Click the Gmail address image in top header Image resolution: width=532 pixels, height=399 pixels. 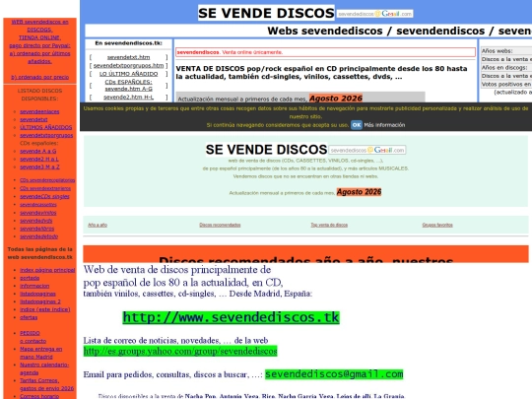click(x=375, y=14)
